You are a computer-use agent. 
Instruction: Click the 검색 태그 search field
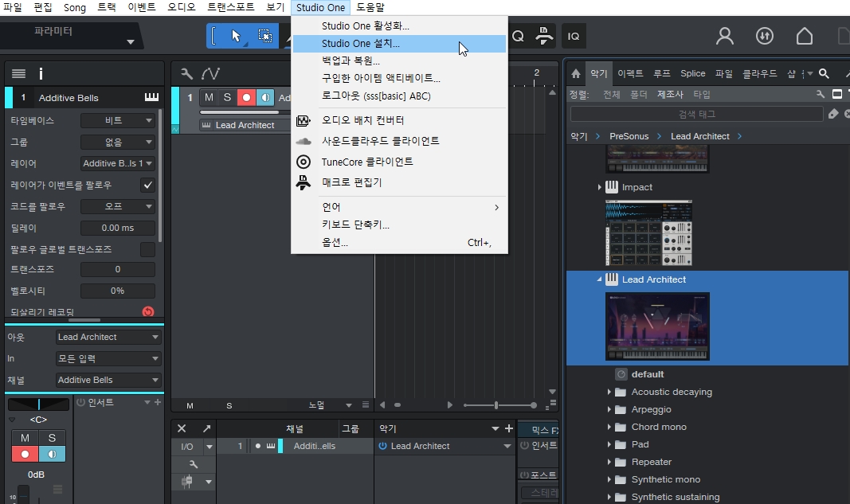click(696, 114)
